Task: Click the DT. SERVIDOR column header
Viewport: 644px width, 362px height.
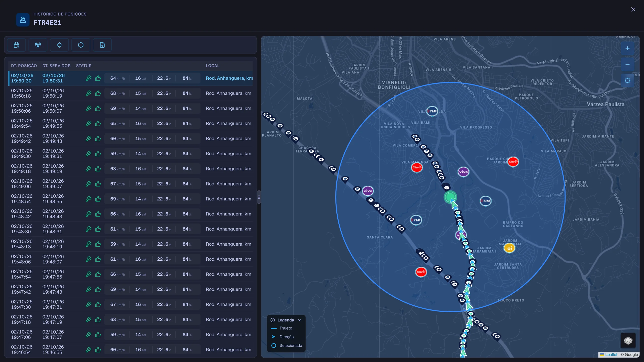Action: pos(56,66)
